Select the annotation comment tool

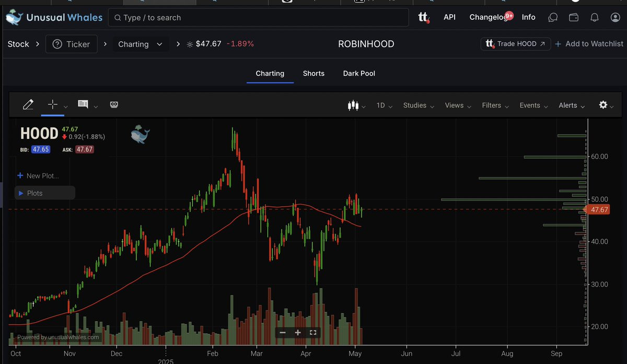coord(83,104)
